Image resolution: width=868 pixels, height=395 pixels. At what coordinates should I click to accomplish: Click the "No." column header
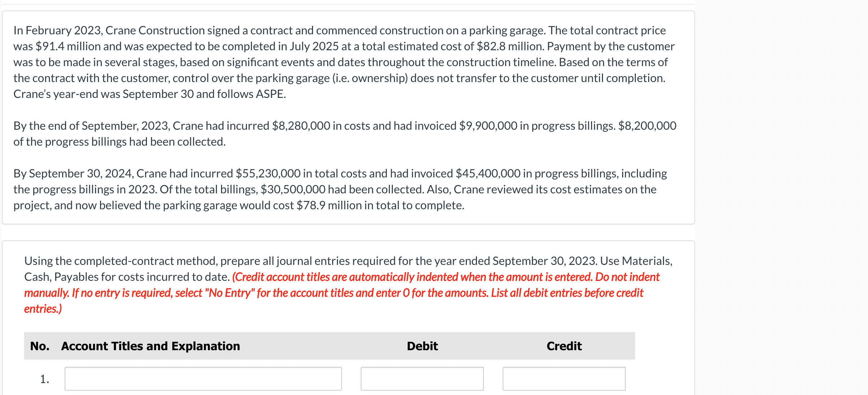point(40,346)
